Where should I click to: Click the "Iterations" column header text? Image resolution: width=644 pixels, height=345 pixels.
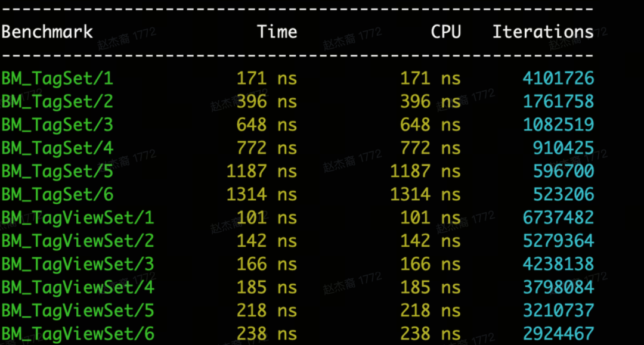point(543,32)
